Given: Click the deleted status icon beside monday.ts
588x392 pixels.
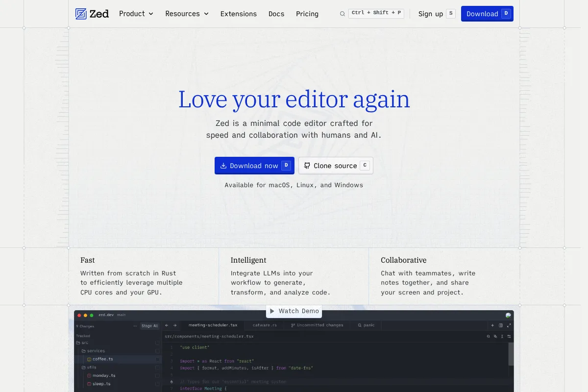Looking at the screenshot, I should pyautogui.click(x=89, y=376).
